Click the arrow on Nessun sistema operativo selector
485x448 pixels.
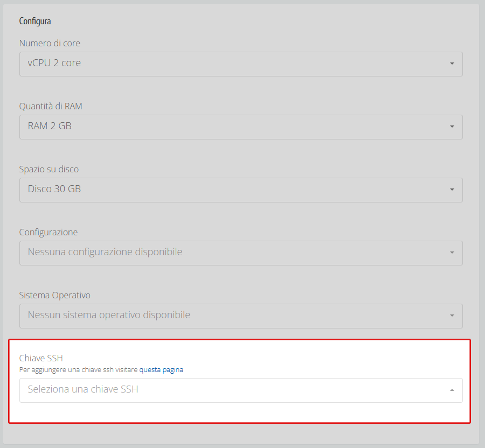452,316
